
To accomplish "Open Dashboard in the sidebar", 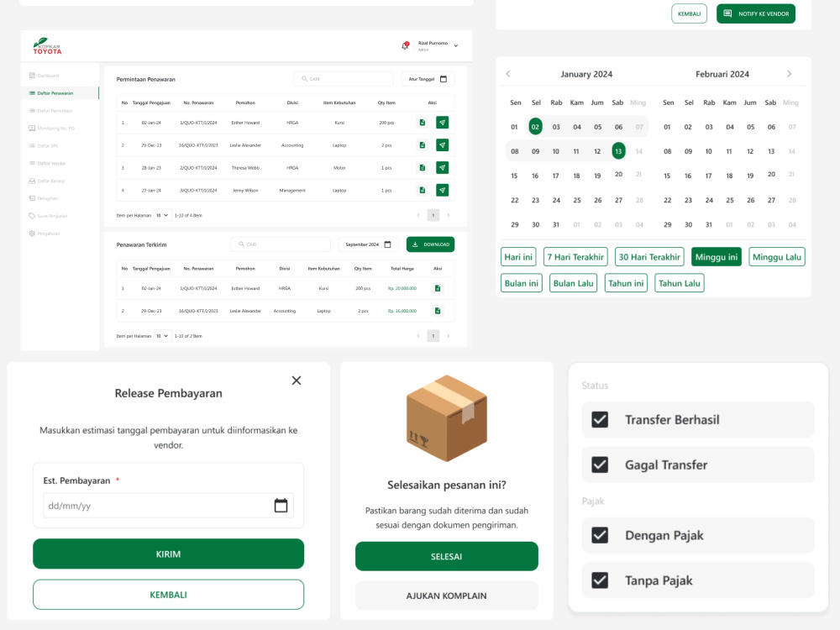I will tap(44, 76).
